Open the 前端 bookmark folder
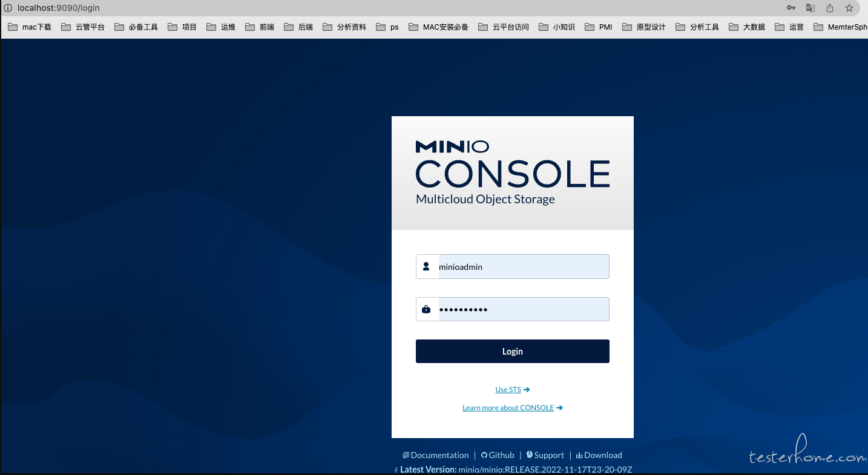This screenshot has height=475, width=868. click(x=260, y=27)
